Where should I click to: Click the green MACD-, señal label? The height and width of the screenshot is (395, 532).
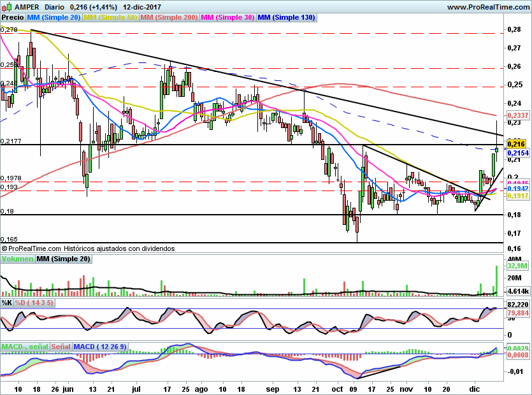click(x=24, y=347)
